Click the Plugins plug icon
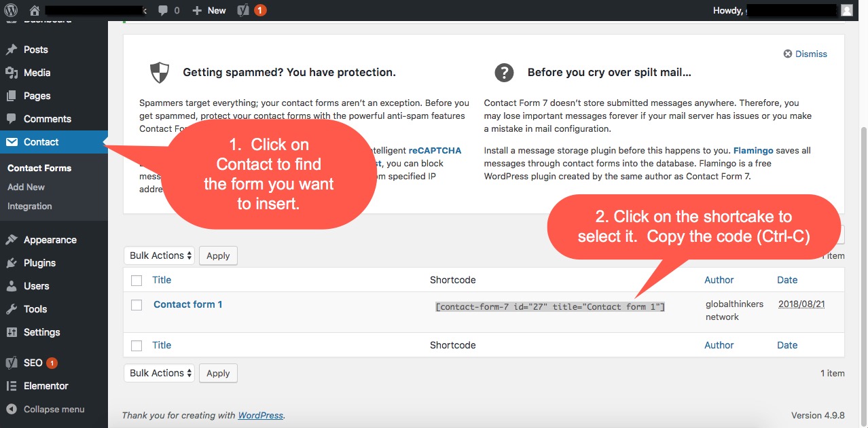The image size is (868, 428). click(11, 263)
